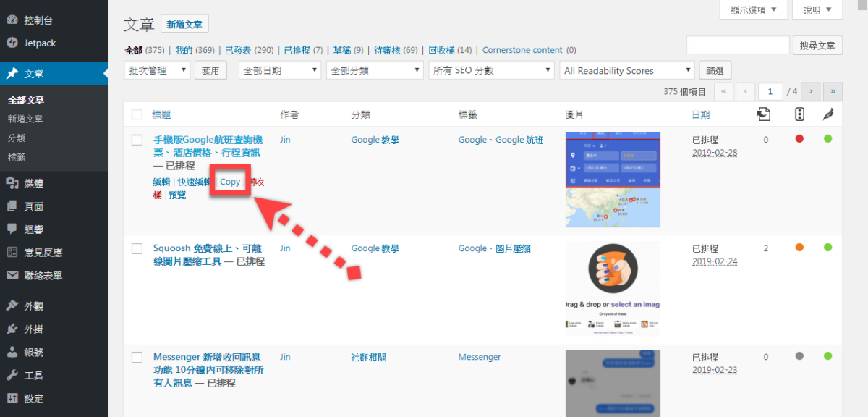Filter by 草稿 (9) drafts
The image size is (868, 417).
tap(348, 50)
